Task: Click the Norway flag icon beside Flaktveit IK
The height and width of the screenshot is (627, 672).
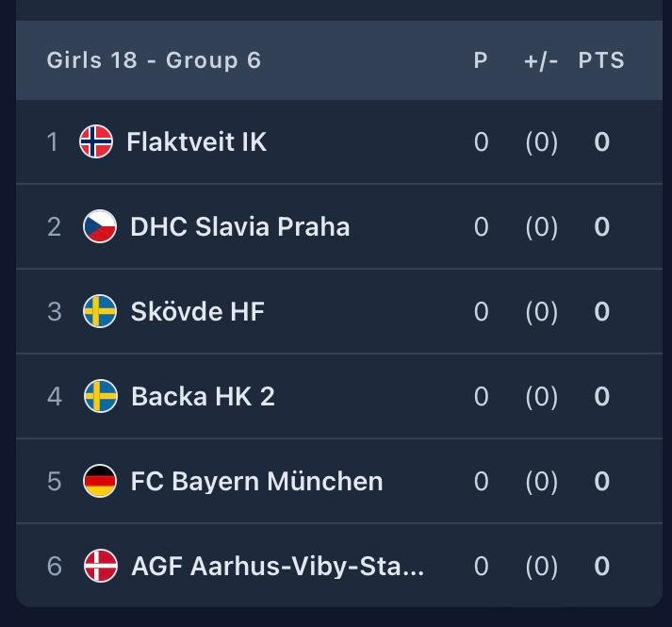Action: click(96, 141)
